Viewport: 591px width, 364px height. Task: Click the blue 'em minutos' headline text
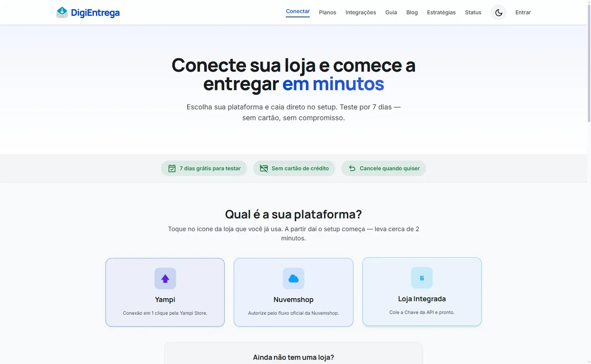333,84
